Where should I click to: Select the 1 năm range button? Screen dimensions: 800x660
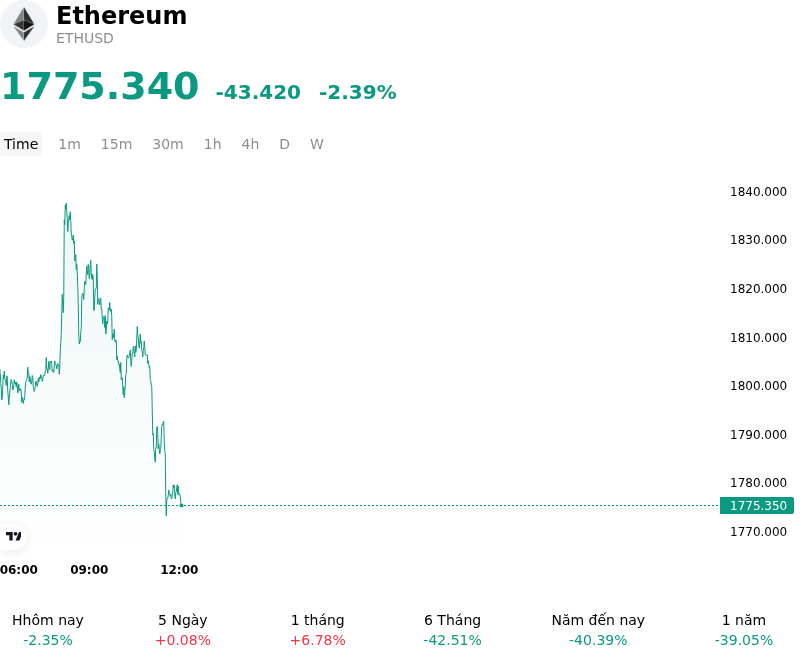coord(743,630)
